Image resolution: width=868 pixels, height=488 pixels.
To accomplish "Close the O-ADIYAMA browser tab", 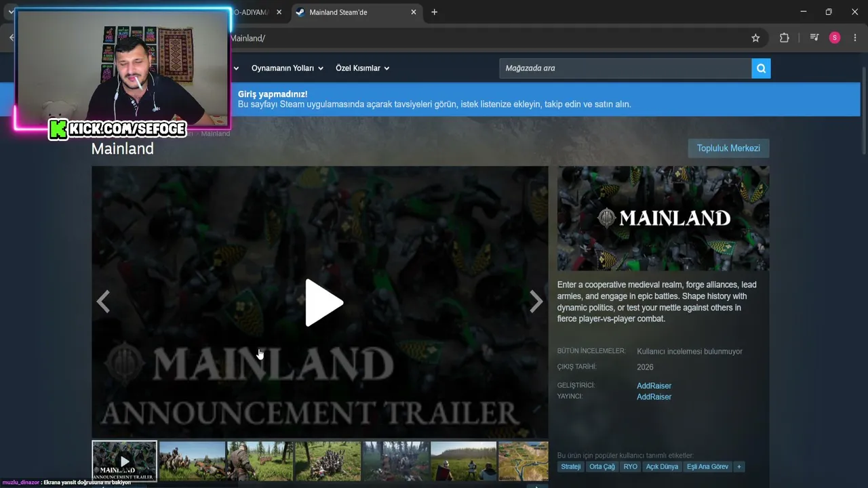I will (x=279, y=12).
